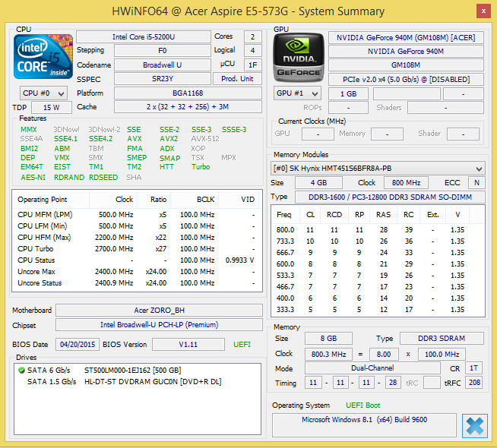The image size is (497, 448).
Task: Click the CR 1T field
Action: pyautogui.click(x=473, y=368)
